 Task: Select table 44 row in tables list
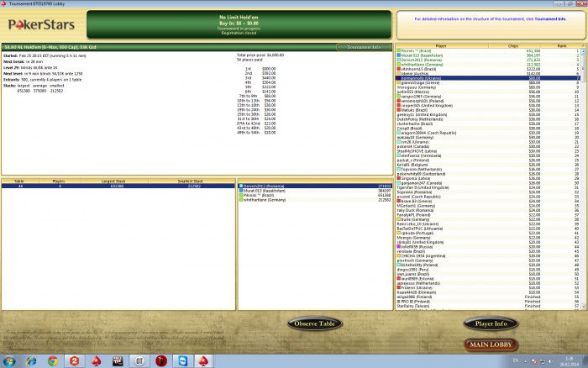click(118, 186)
